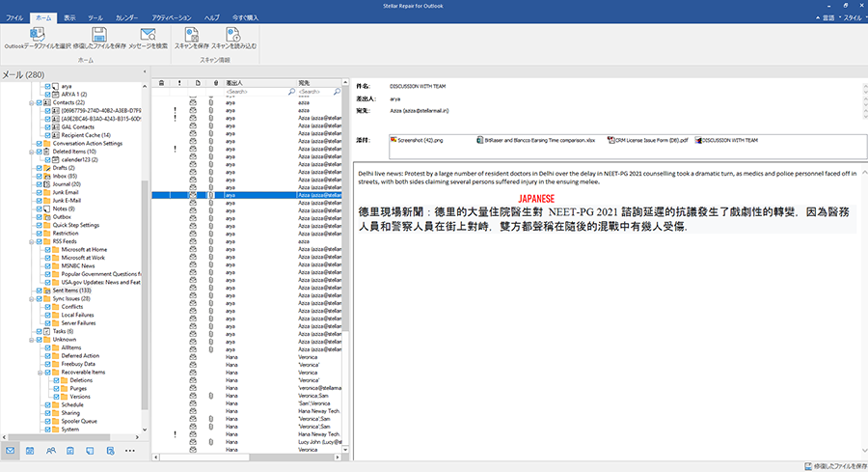The image size is (868, 472).
Task: Select the Outbox folder
Action: [62, 217]
